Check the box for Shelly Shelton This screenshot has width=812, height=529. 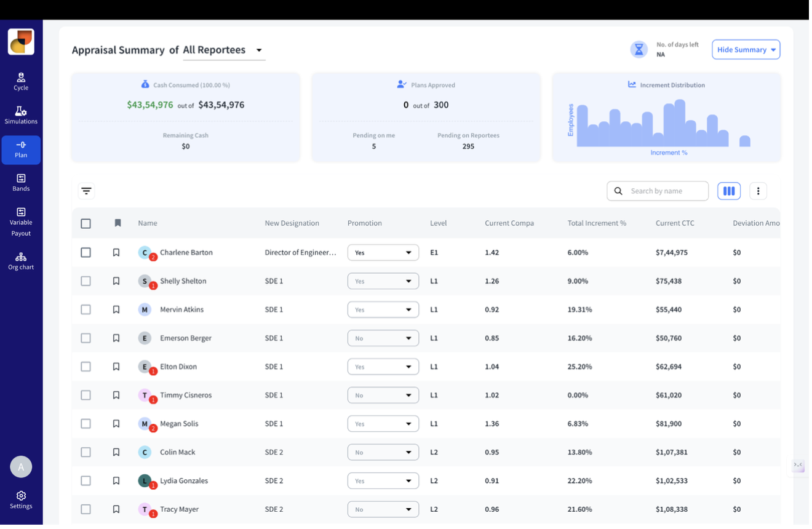click(86, 281)
